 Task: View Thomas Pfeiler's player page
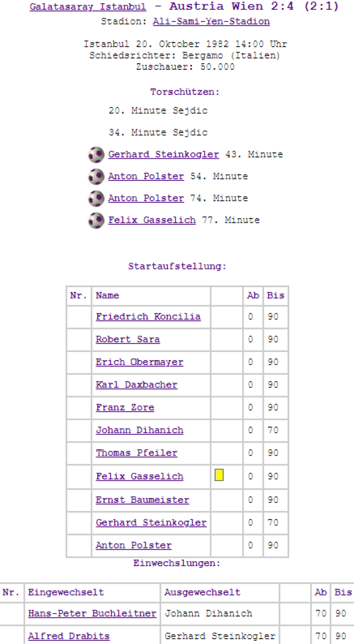click(136, 453)
